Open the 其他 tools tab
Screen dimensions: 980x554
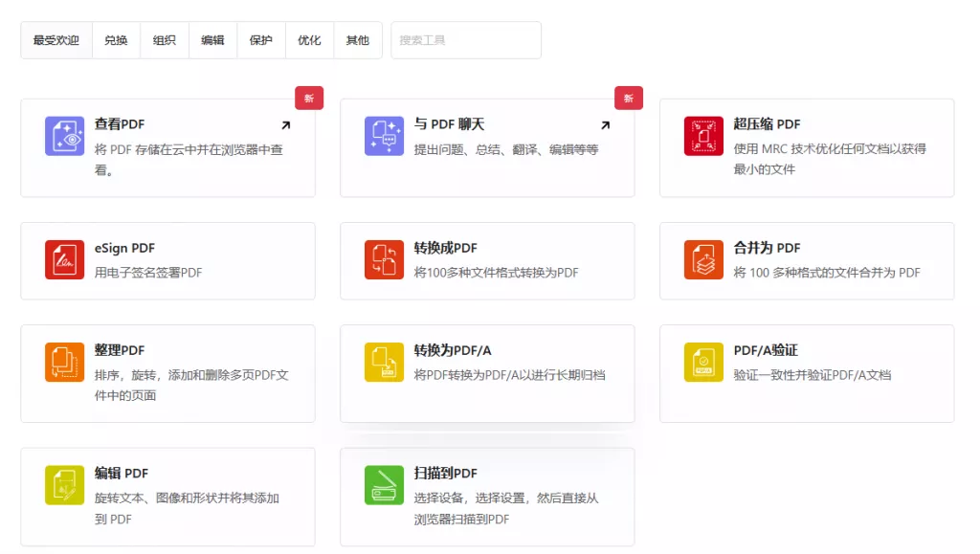pyautogui.click(x=358, y=40)
